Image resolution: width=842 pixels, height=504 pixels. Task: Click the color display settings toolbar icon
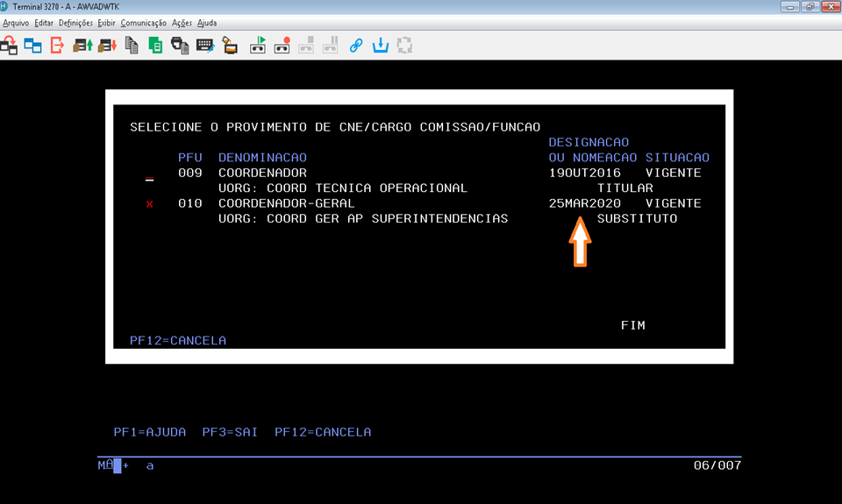click(x=229, y=45)
